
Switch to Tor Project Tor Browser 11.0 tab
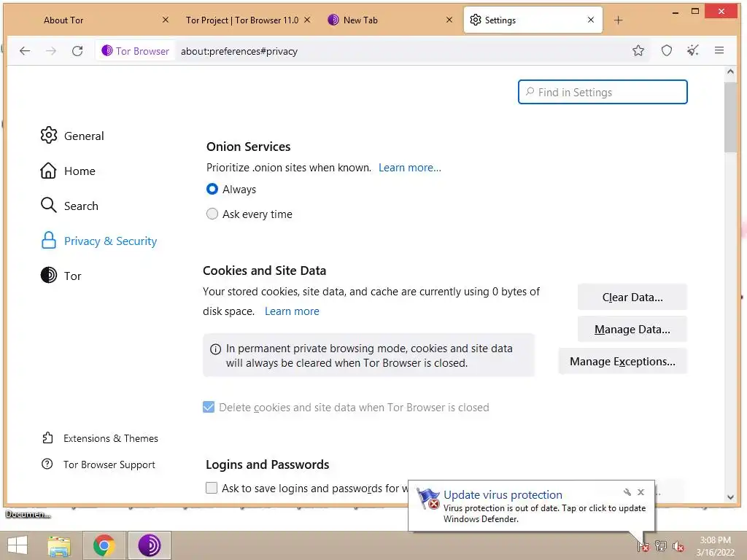[242, 20]
